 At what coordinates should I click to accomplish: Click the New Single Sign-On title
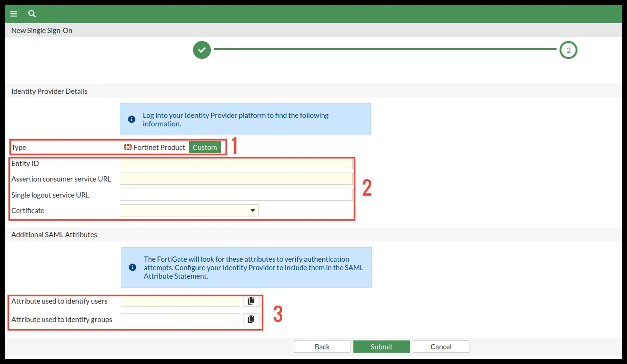(x=42, y=30)
